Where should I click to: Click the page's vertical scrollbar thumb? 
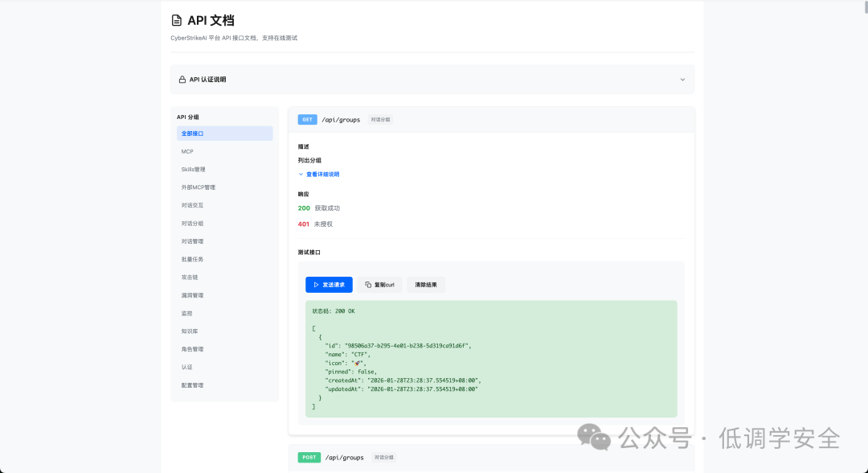[865, 6]
